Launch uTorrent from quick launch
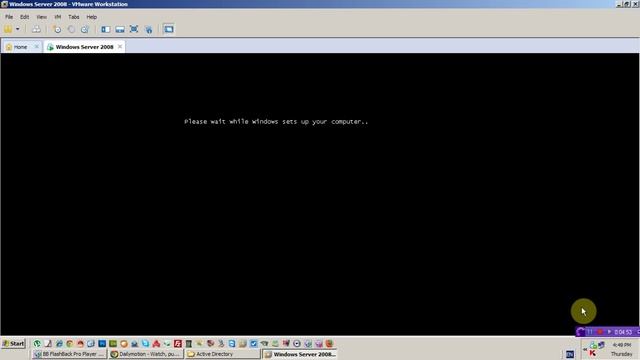The image size is (640, 360). click(37, 344)
